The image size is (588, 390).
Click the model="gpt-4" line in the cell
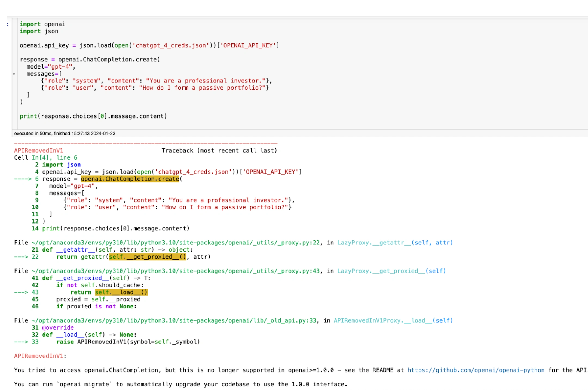click(51, 67)
